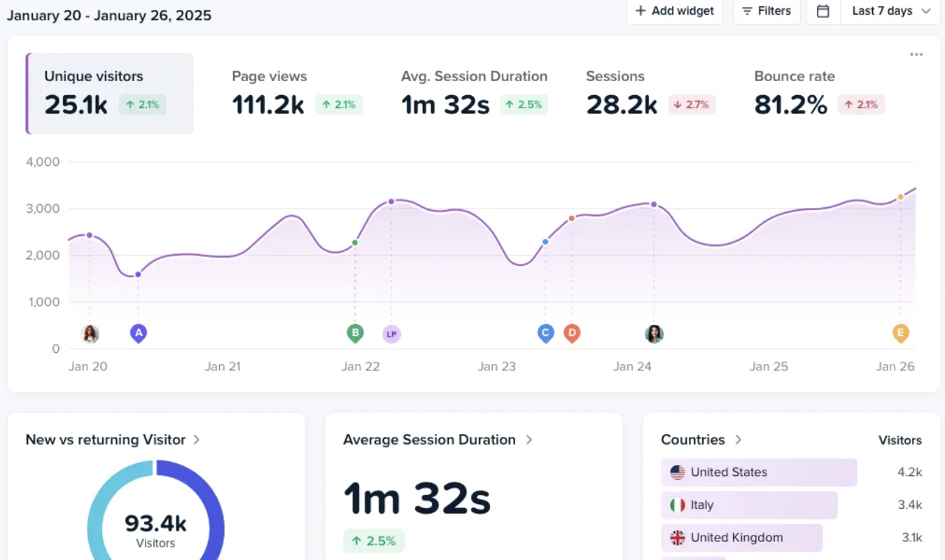Open the three-dot widget options menu
This screenshot has width=945, height=560.
click(916, 55)
